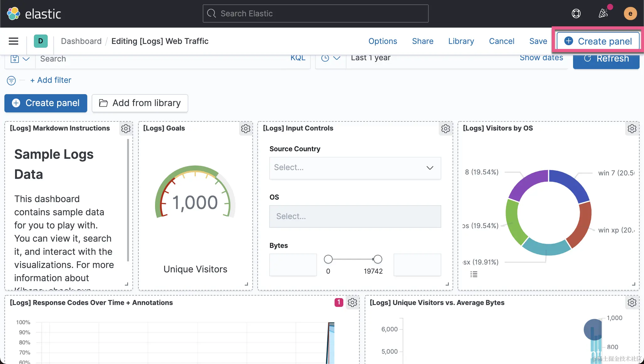The width and height of the screenshot is (644, 364).
Task: Click the Bytes slider maximum handle
Action: pos(378,259)
